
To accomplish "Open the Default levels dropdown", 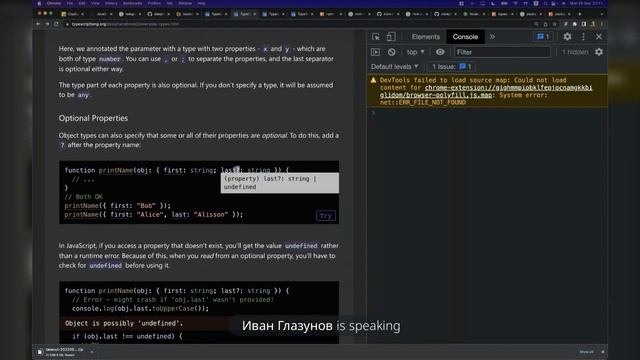I will point(395,67).
